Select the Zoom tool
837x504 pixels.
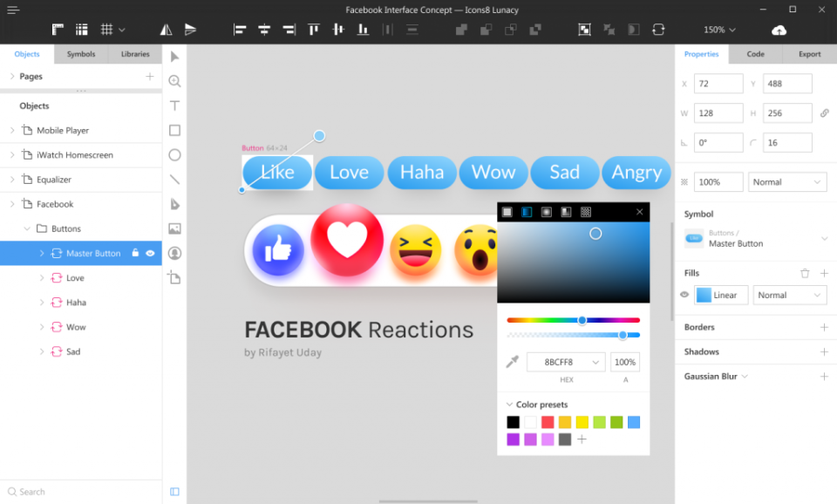tap(174, 81)
